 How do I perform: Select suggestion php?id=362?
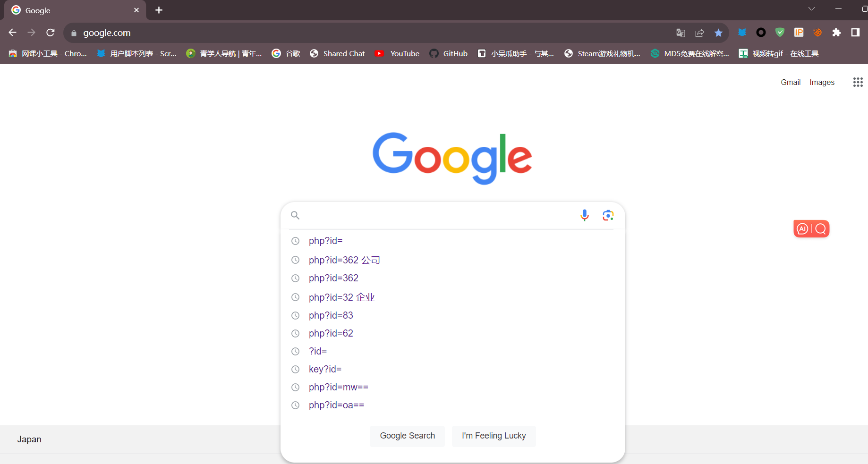pos(452,278)
